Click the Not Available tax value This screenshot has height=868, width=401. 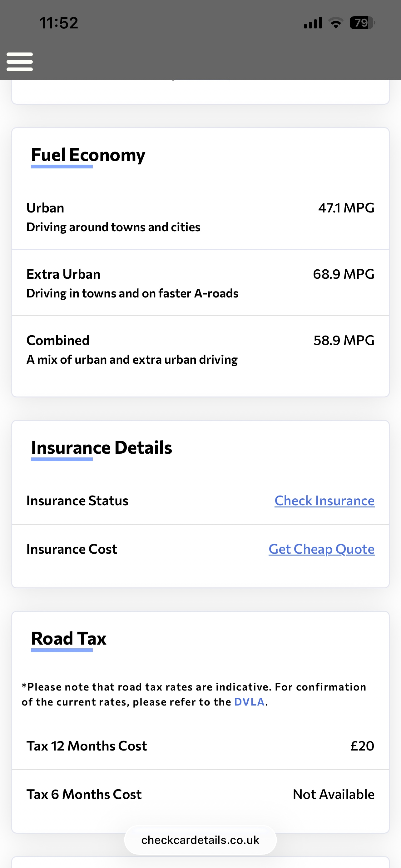tap(333, 795)
